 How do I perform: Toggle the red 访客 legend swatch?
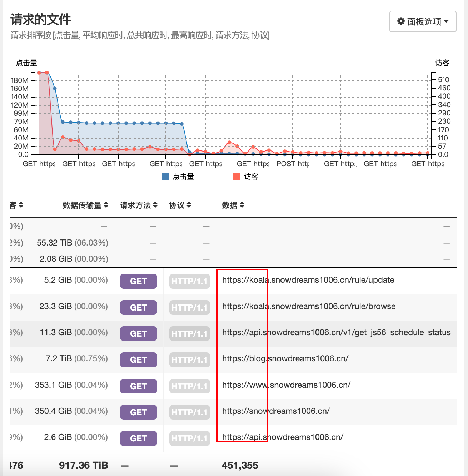pyautogui.click(x=237, y=176)
